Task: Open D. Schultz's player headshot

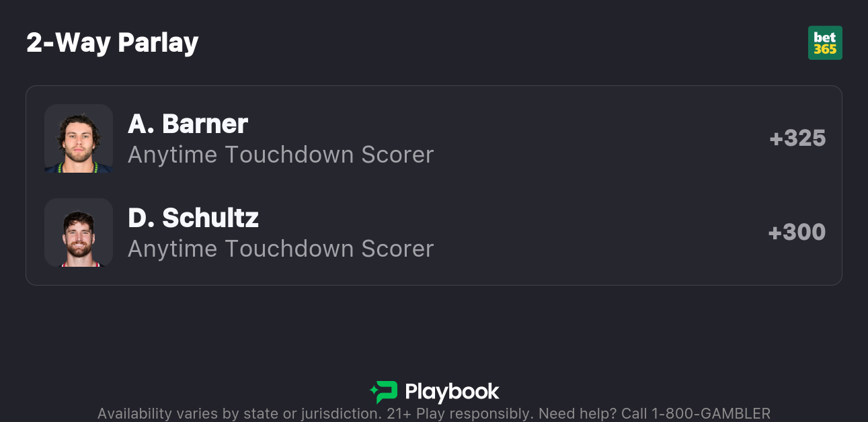Action: pos(78,233)
